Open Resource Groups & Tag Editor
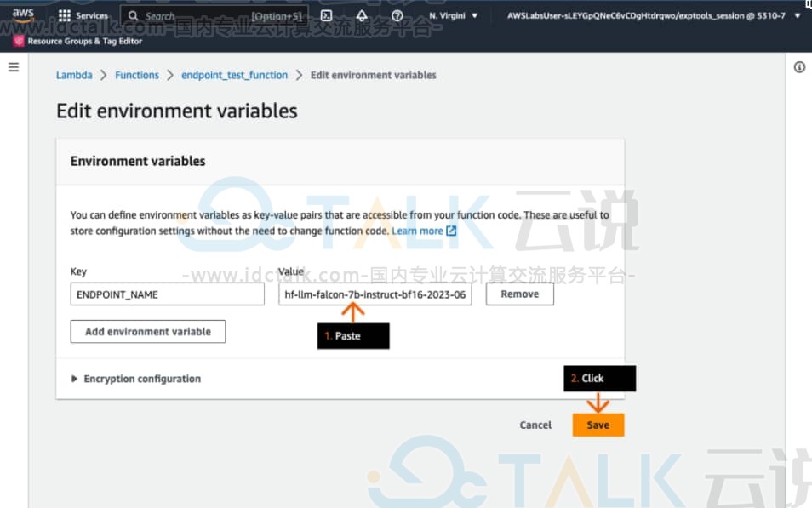This screenshot has width=812, height=508. (x=84, y=41)
